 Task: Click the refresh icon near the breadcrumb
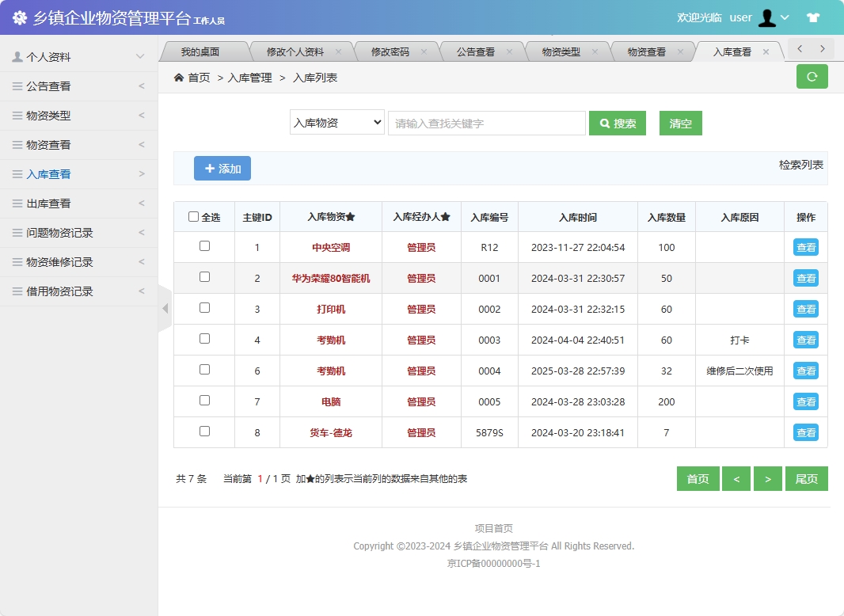[811, 76]
